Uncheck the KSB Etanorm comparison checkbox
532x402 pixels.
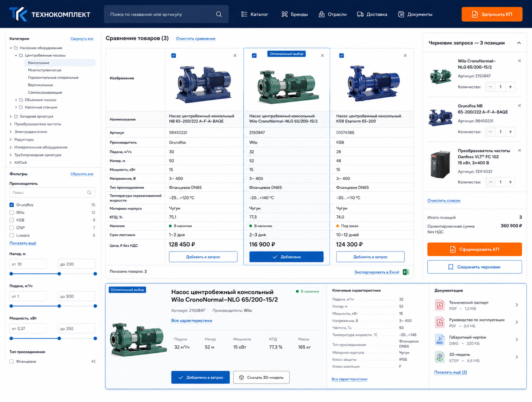click(341, 56)
